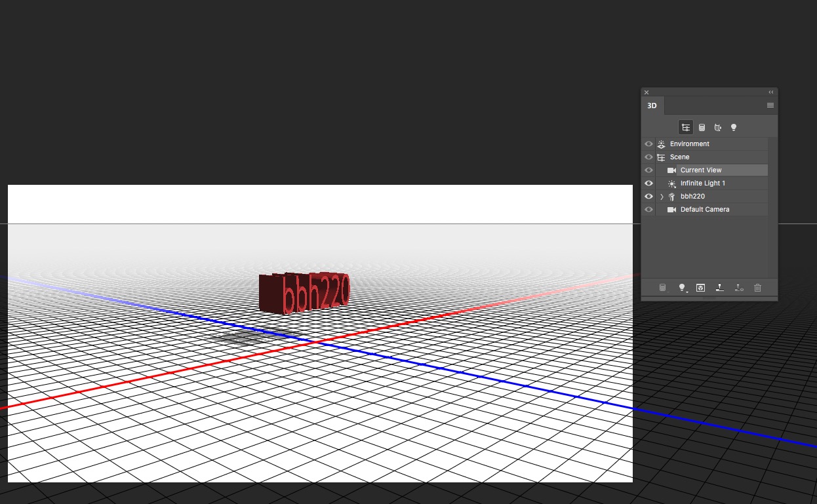Click the Render button in 3D panel
Viewport: 817px width, 504px height.
click(700, 288)
